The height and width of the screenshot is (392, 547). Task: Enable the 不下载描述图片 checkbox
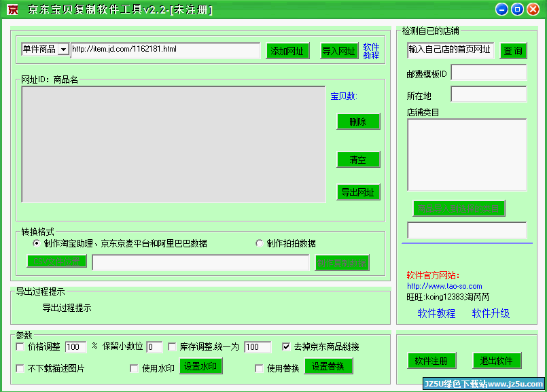point(20,368)
